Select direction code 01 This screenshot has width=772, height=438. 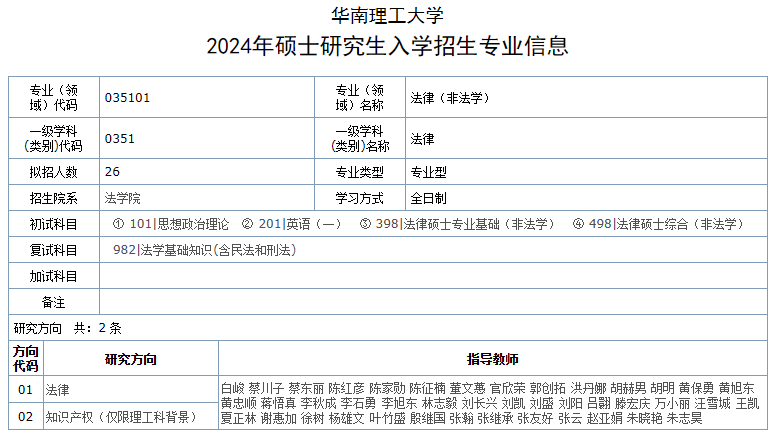pyautogui.click(x=25, y=390)
